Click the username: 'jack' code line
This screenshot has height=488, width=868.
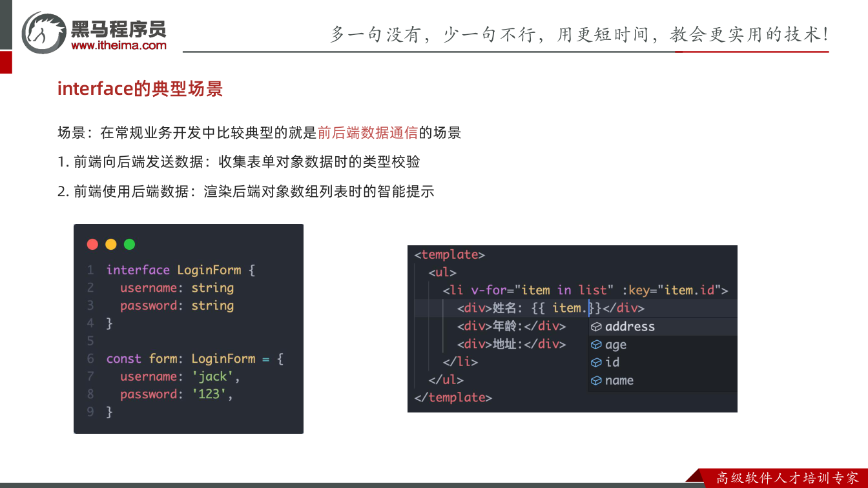click(x=180, y=376)
